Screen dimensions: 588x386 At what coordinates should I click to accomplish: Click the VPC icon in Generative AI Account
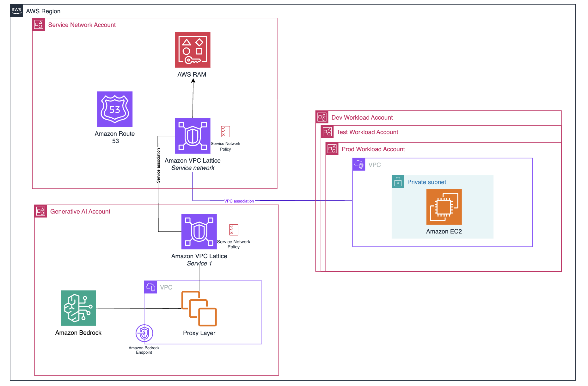click(x=150, y=287)
